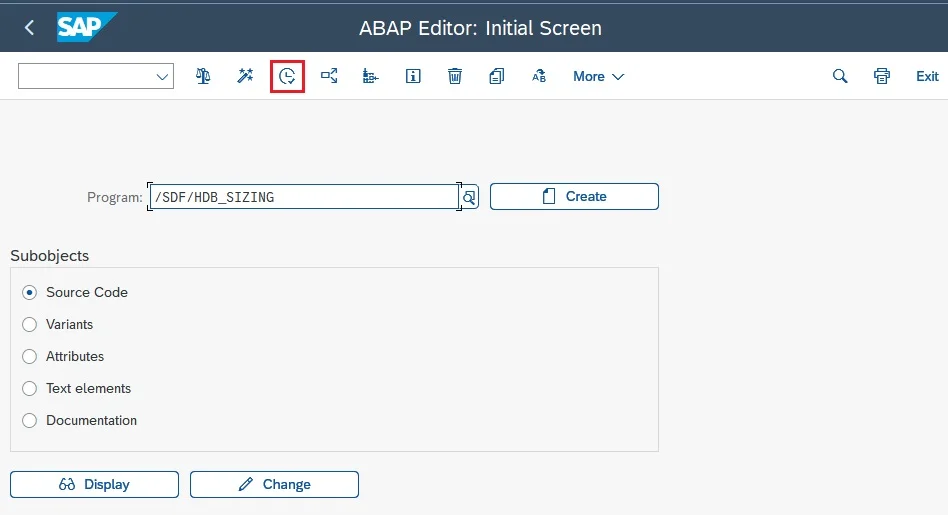The width and height of the screenshot is (948, 515).
Task: Select the Text elements radio button
Action: pos(30,389)
